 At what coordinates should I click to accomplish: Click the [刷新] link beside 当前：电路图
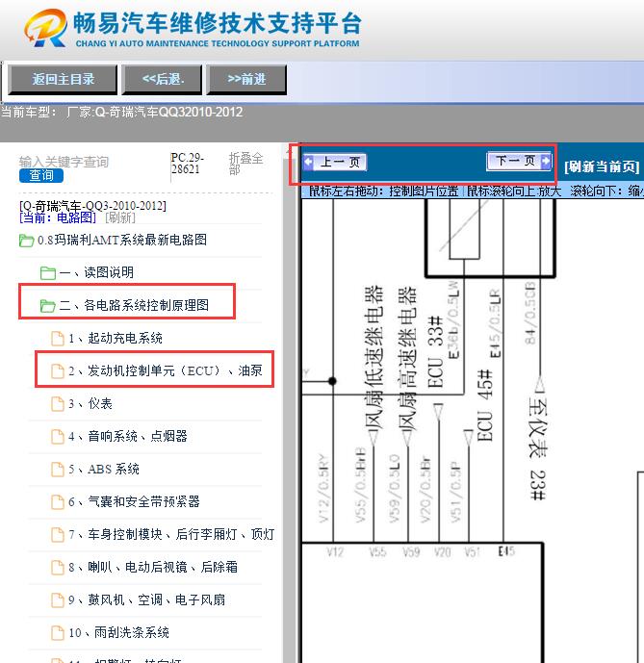pos(120,217)
